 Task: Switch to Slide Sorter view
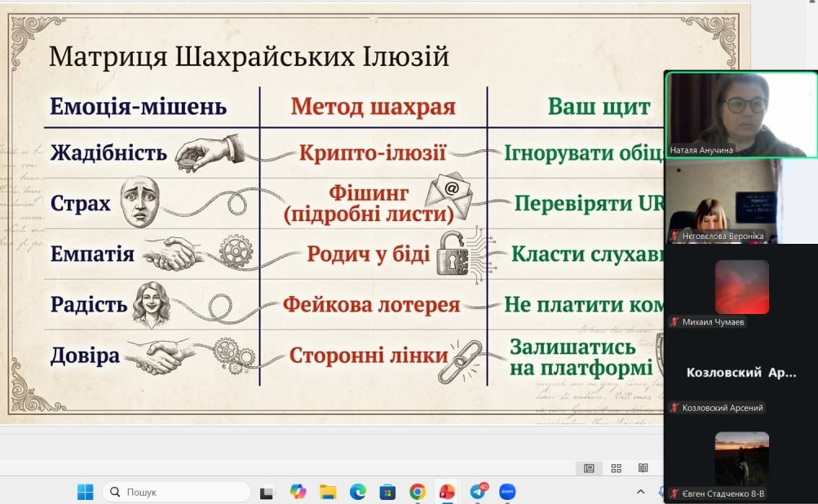click(x=617, y=468)
